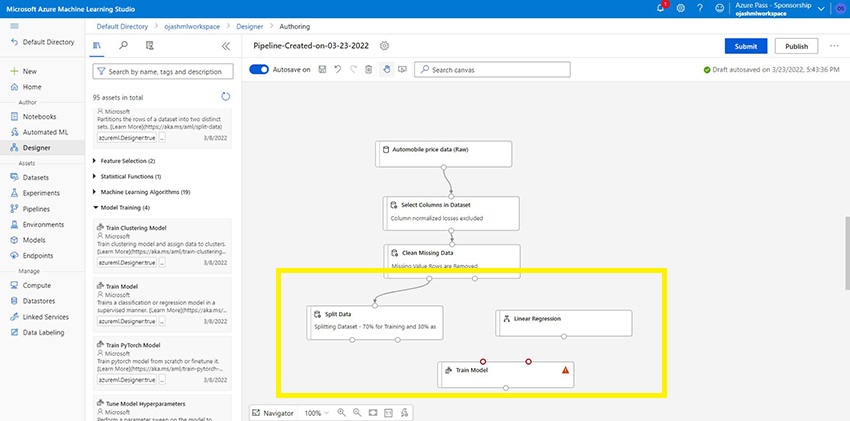Save the pipeline draft icon
Image resolution: width=850 pixels, height=421 pixels.
(322, 69)
